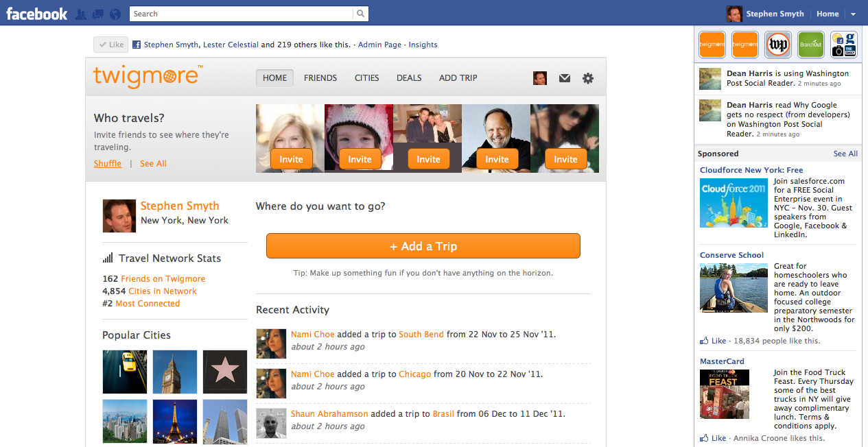
Task: Open the skyscraper city thumbnail
Action: point(225,422)
